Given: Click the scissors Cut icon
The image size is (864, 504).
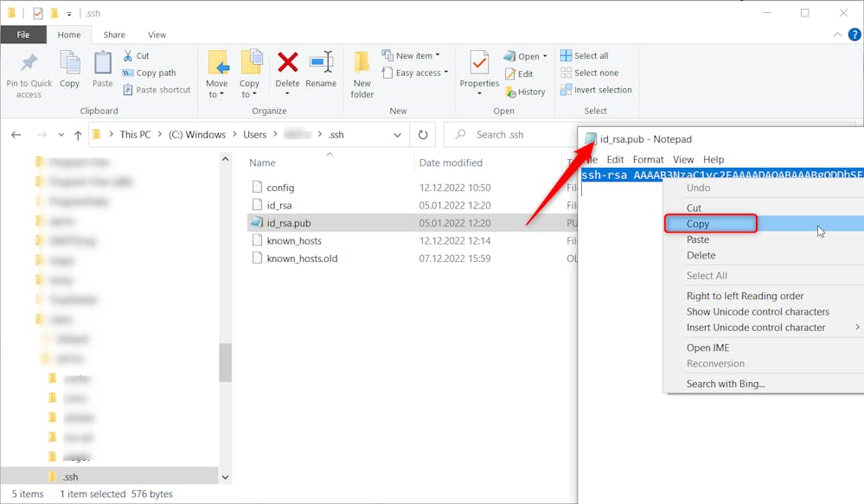Looking at the screenshot, I should (x=129, y=55).
